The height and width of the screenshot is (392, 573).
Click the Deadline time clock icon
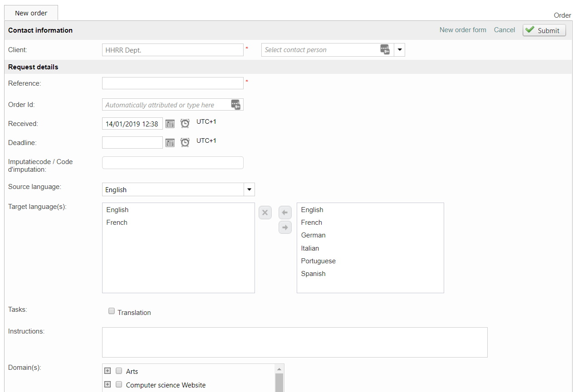click(x=185, y=143)
